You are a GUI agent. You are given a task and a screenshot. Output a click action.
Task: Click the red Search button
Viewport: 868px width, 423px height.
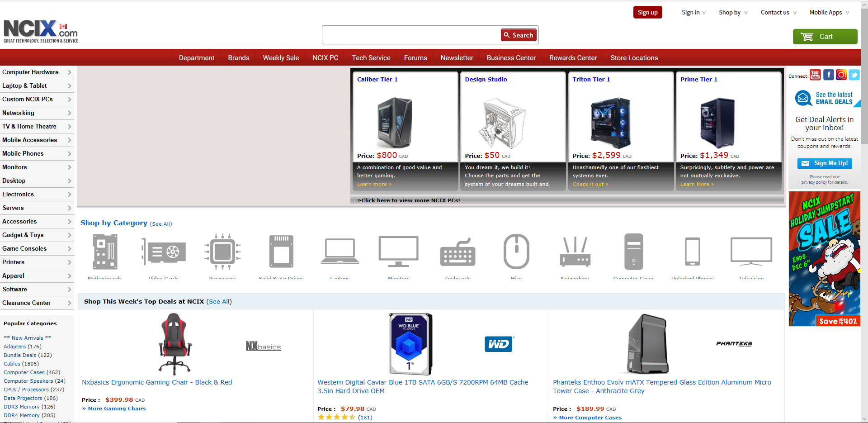tap(519, 35)
